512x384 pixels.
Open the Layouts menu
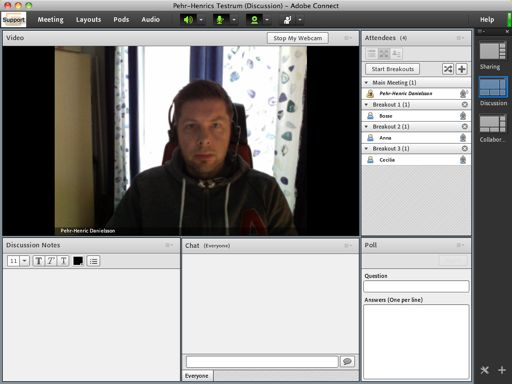point(88,20)
